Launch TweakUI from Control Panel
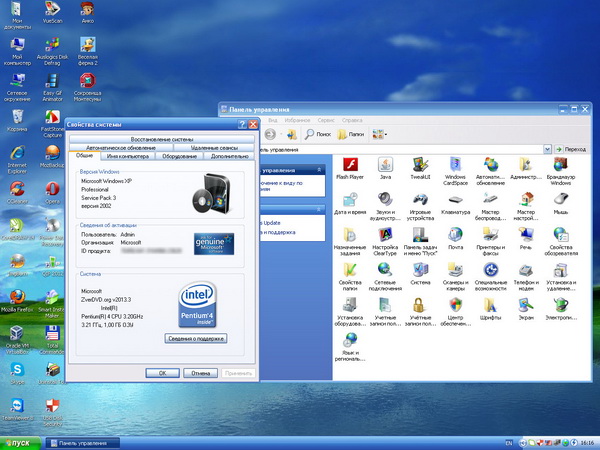This screenshot has height=450, width=600. coord(420,165)
